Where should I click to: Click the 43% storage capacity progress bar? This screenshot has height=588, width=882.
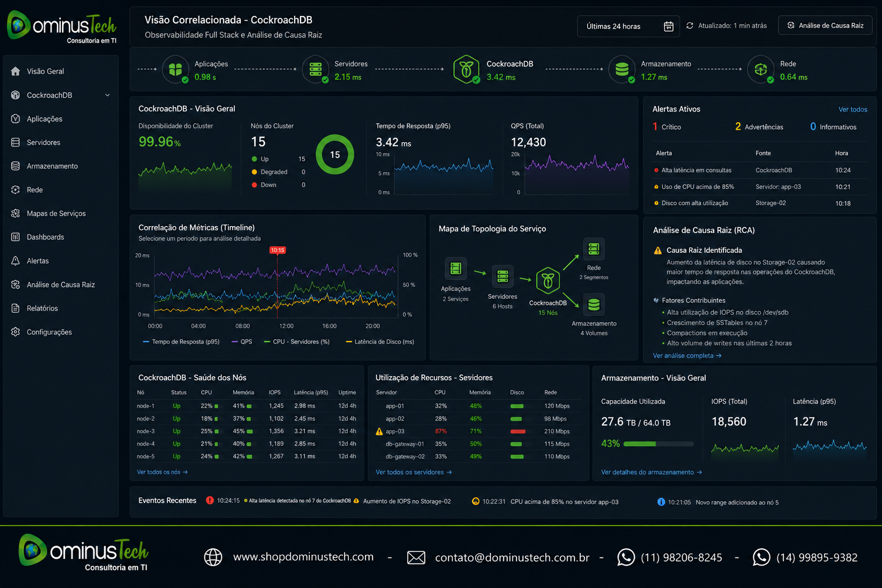click(658, 444)
